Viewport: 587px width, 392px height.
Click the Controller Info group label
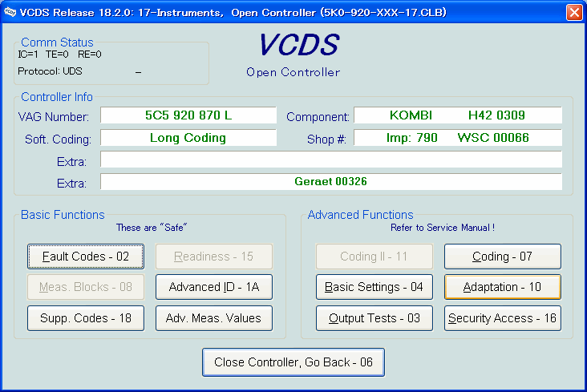pos(57,97)
